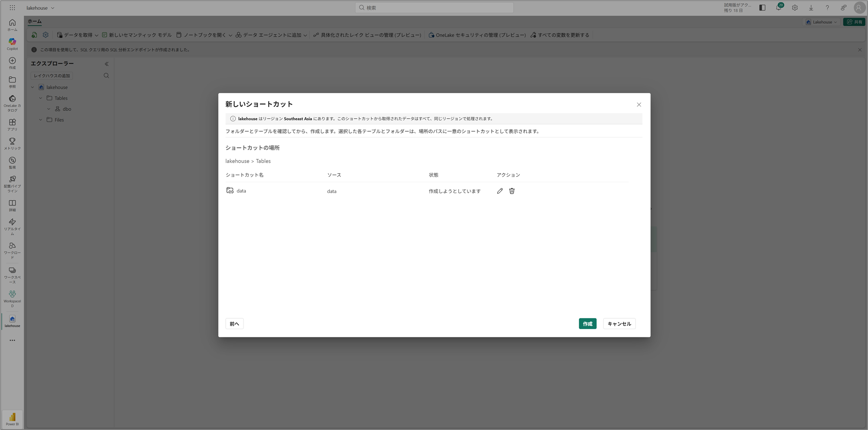Screen dimensions: 868x430
Task: Expand the Files folder in explorer tree
Action: [x=41, y=120]
